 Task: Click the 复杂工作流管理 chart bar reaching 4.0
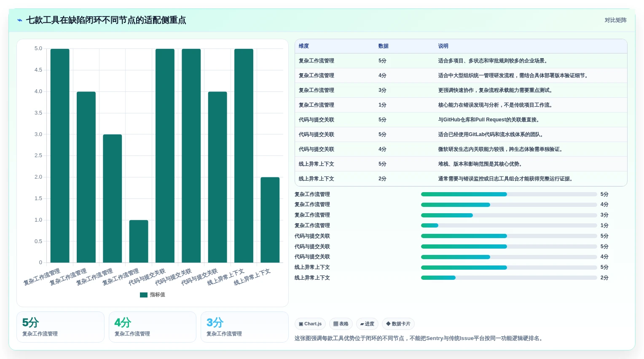coord(86,177)
